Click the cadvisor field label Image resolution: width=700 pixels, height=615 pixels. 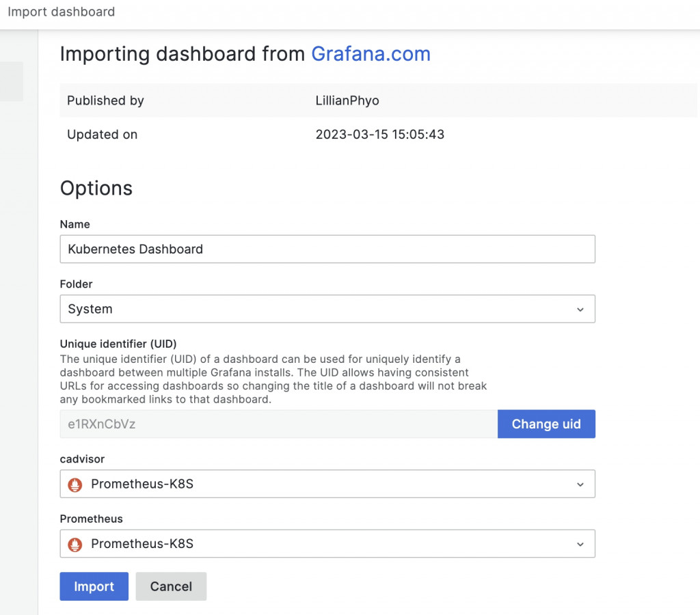[x=82, y=459]
